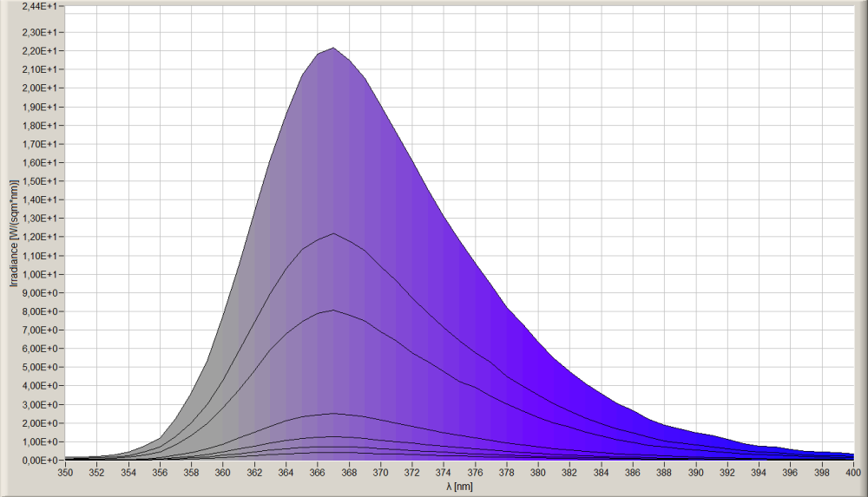This screenshot has height=497, width=868.
Task: Click the x-axis label 378
Action: click(507, 473)
